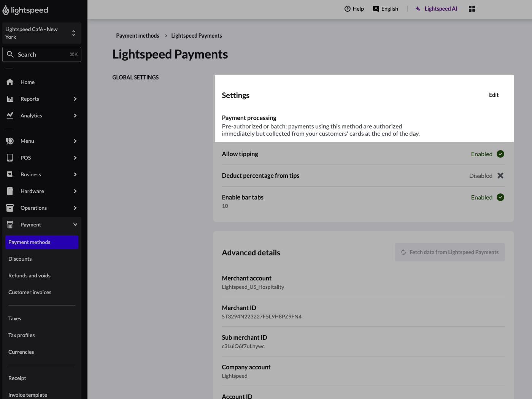Open Currencies in sidebar

[21, 352]
